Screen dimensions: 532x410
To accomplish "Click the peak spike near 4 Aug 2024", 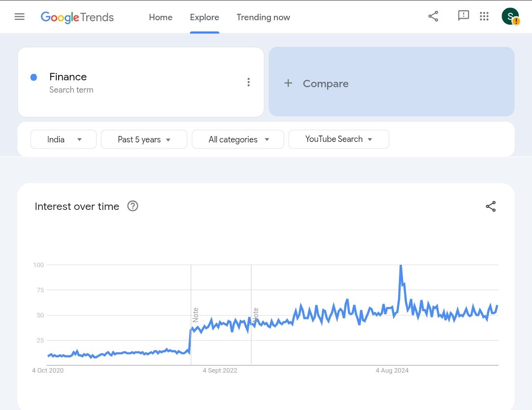I will coord(401,266).
